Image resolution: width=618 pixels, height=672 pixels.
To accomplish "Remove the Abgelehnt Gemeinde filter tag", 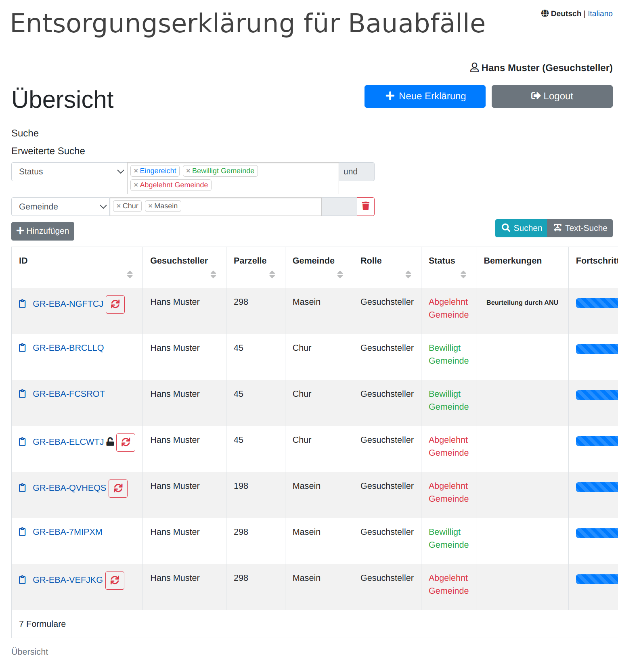I will click(136, 185).
